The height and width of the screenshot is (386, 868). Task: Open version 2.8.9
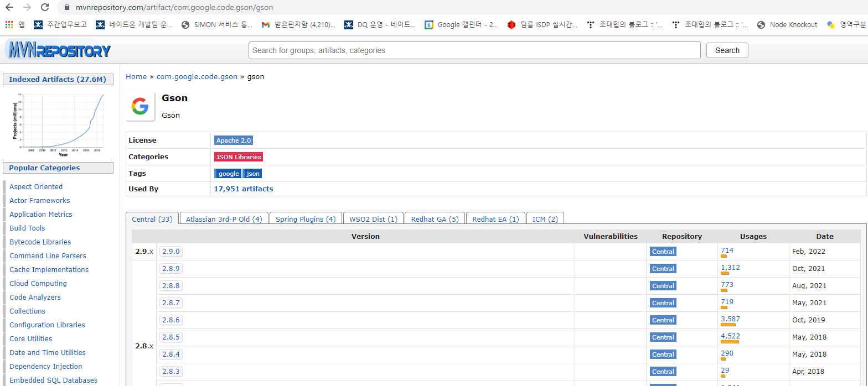(x=171, y=268)
